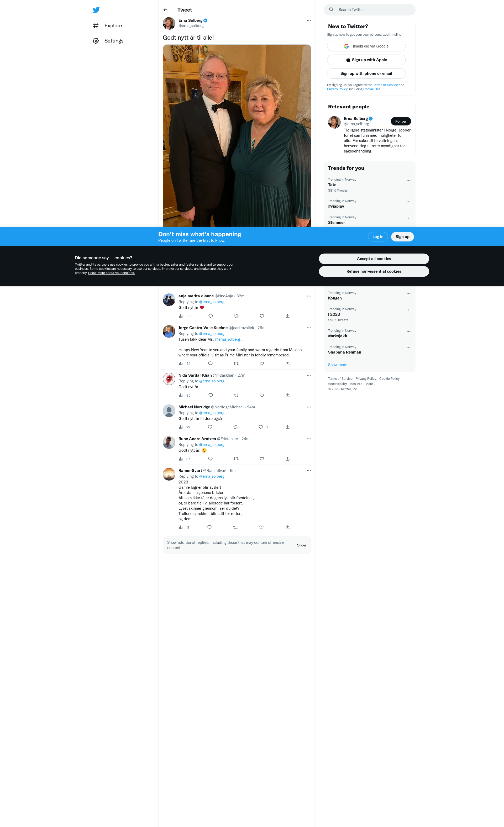
Task: Open more options on Ramm-Svart's reply
Action: point(309,471)
